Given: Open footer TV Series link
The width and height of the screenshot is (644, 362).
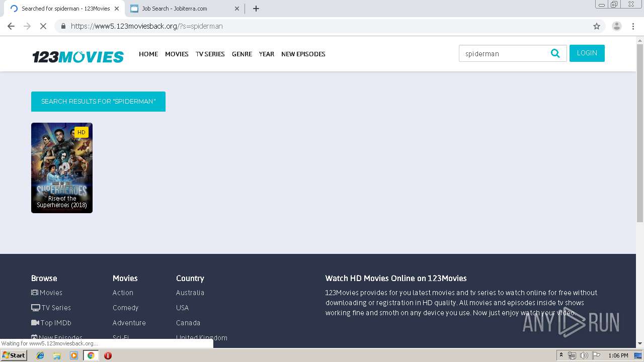Looking at the screenshot, I should 56,308.
